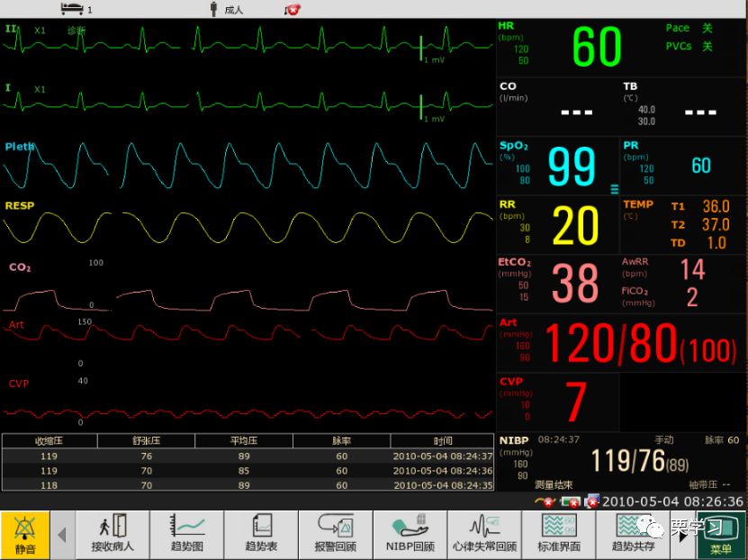The height and width of the screenshot is (560, 748).
Task: Open NIBP回顾 review
Action: (410, 535)
